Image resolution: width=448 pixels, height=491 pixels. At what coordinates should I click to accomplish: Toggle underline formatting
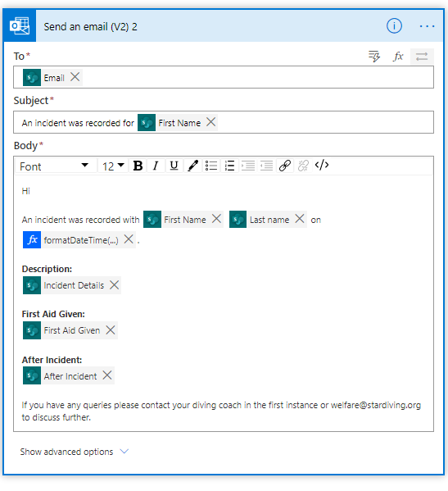(174, 166)
